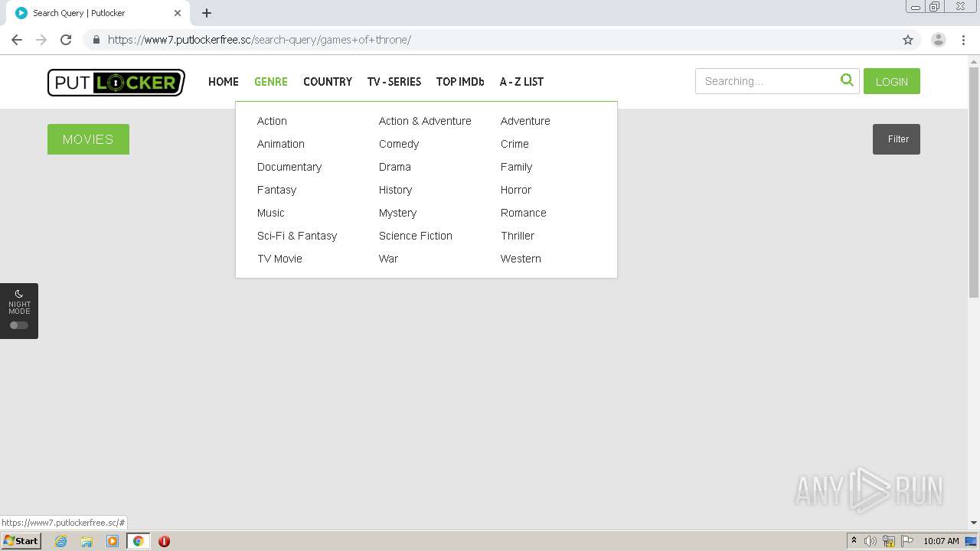Click the MOVIES button
The width and height of the screenshot is (980, 551).
click(88, 139)
